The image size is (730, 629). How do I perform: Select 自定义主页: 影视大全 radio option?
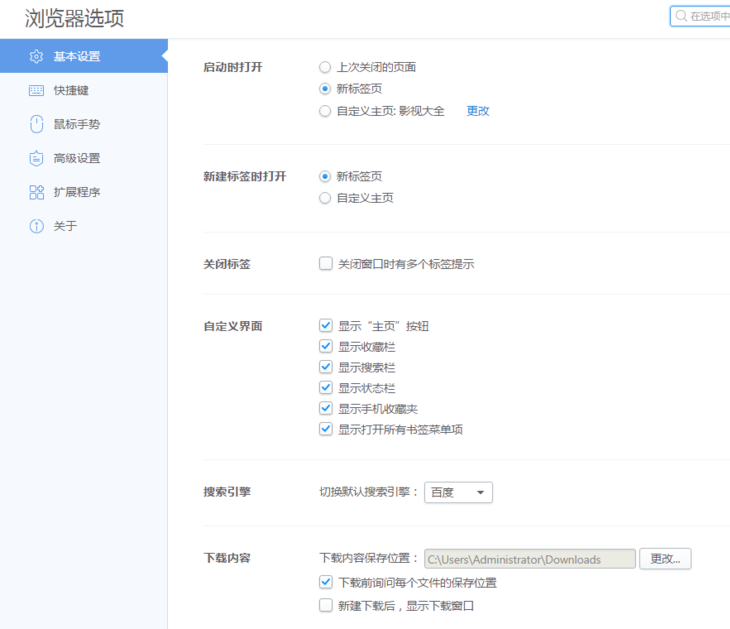325,111
